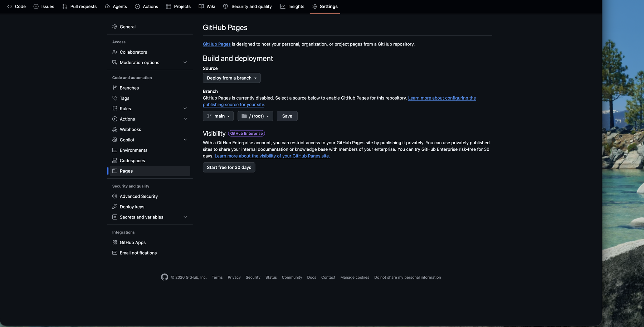Open the GitHub Pages documentation link
The image size is (644, 327).
tap(216, 44)
